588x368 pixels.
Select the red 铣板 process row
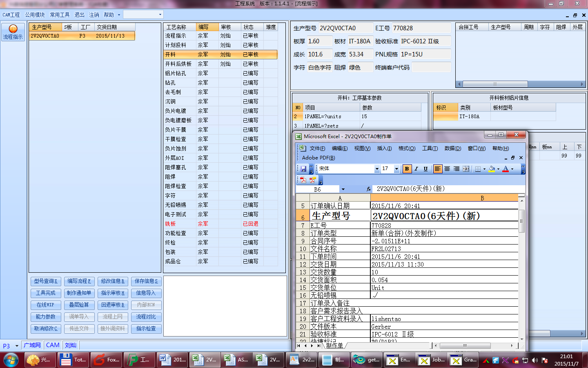[x=220, y=224]
